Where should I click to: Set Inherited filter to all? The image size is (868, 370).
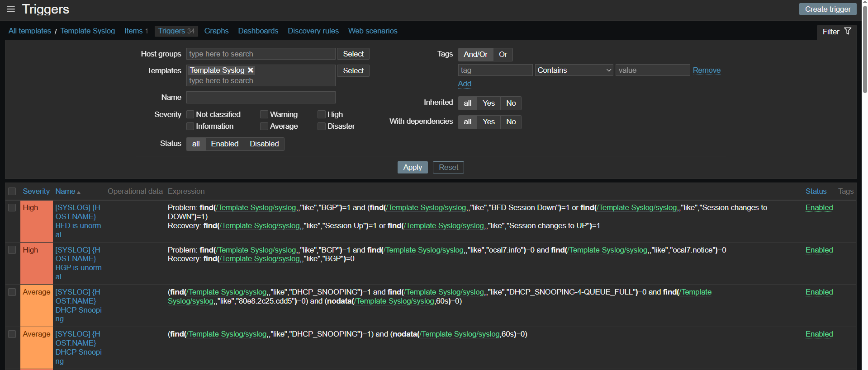click(x=468, y=103)
